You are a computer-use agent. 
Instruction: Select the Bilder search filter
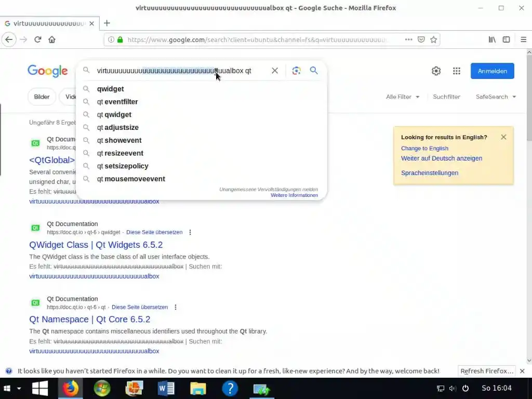[42, 97]
